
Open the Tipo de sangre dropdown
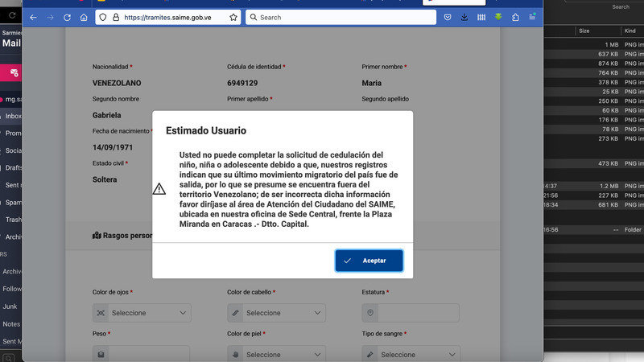(x=411, y=354)
